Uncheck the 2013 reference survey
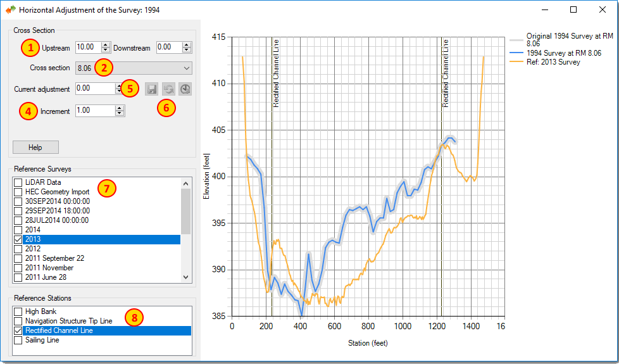This screenshot has height=364, width=619. [18, 240]
